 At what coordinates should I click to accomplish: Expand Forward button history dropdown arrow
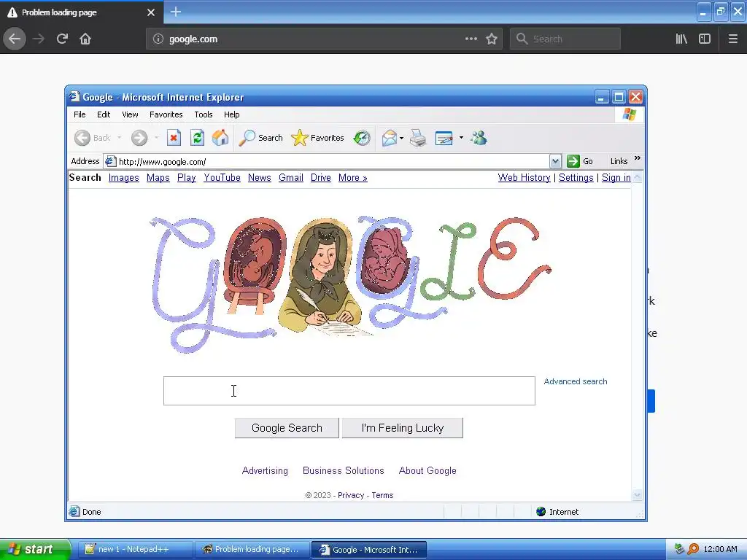[x=156, y=138]
